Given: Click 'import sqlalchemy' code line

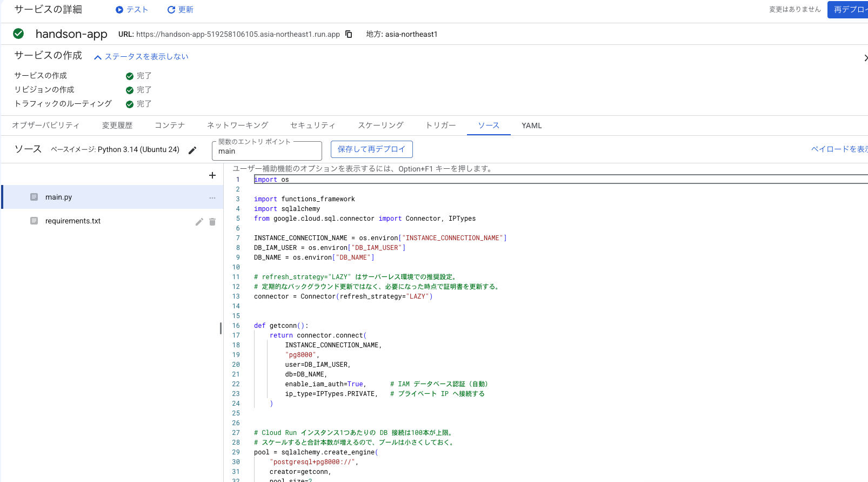Looking at the screenshot, I should click(x=287, y=209).
